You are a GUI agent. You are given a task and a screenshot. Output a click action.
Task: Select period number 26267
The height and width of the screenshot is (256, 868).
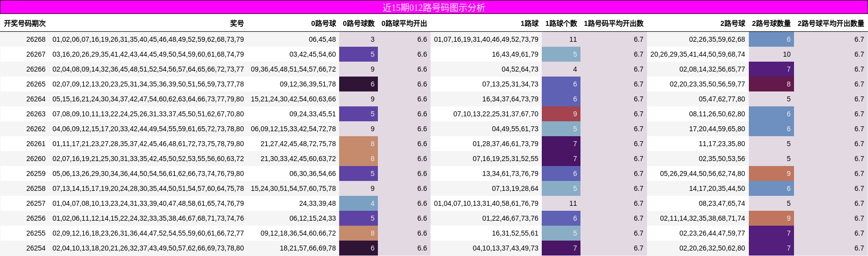[36, 54]
